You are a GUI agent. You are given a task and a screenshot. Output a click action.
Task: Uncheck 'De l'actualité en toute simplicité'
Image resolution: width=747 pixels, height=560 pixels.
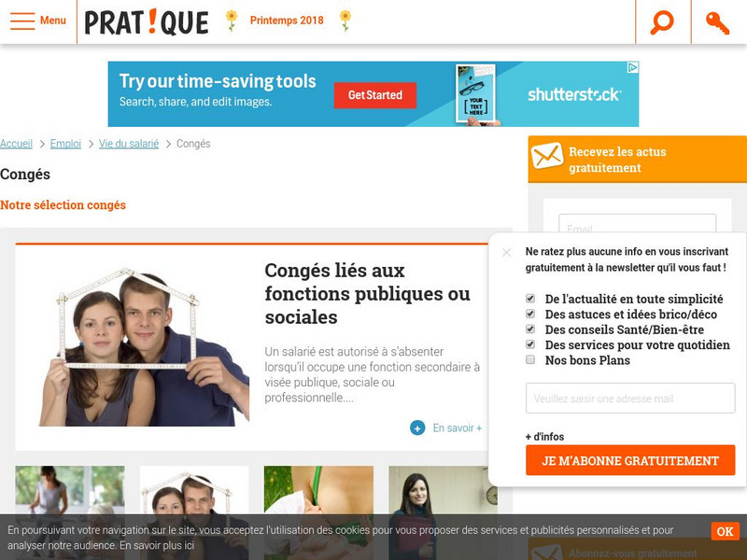point(530,299)
